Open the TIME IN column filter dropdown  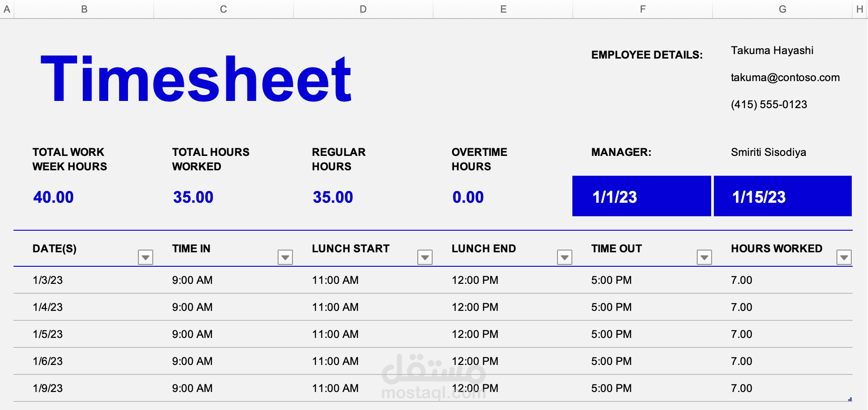(x=285, y=257)
